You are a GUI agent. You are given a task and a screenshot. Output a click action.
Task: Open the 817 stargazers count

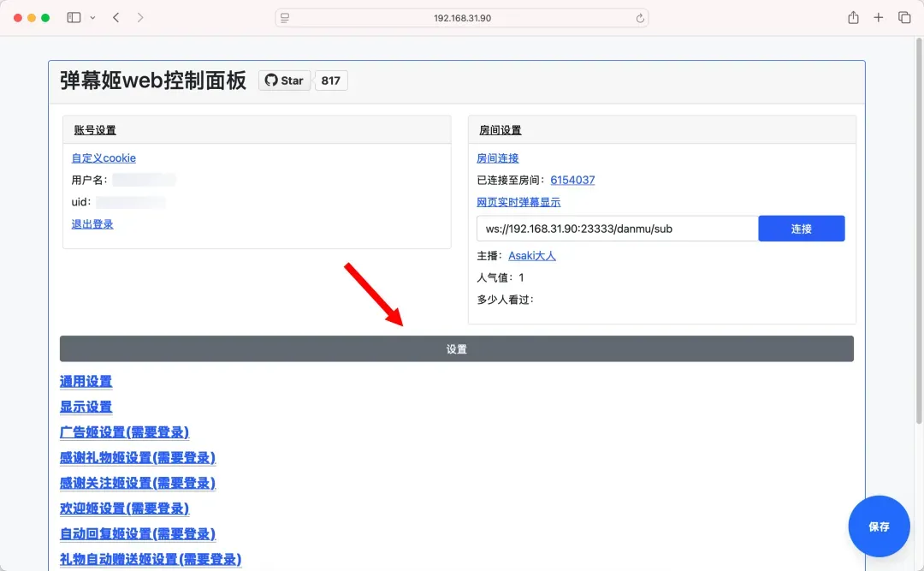coord(330,80)
